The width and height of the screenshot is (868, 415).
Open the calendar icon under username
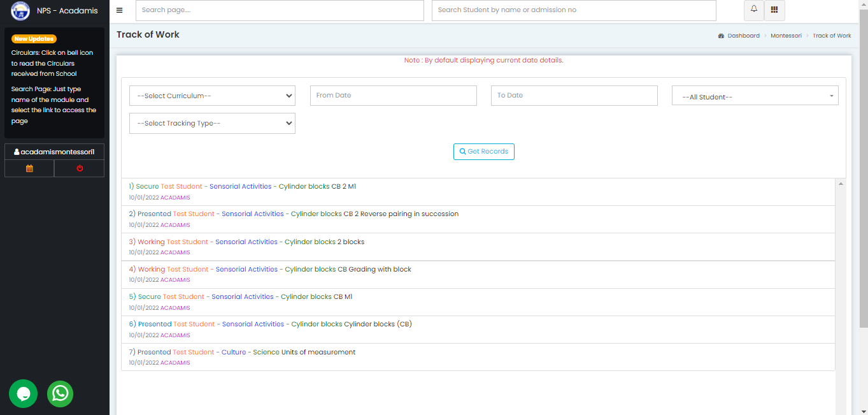[x=29, y=168]
